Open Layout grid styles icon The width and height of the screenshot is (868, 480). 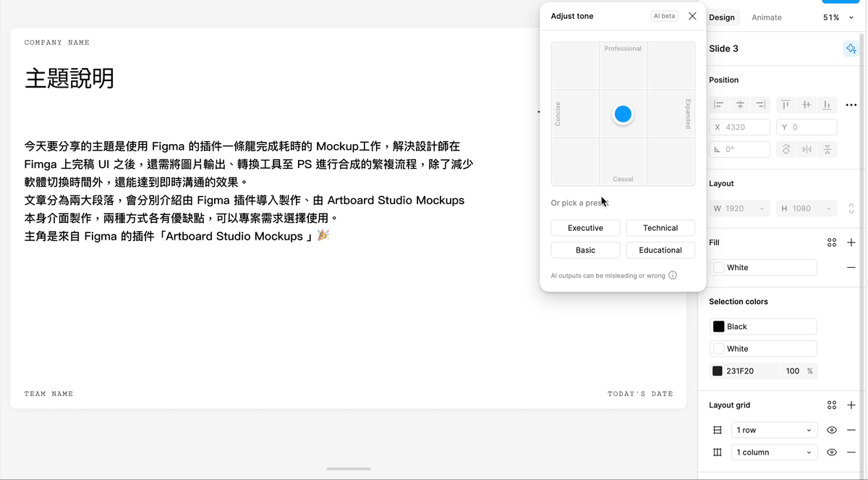click(x=832, y=405)
